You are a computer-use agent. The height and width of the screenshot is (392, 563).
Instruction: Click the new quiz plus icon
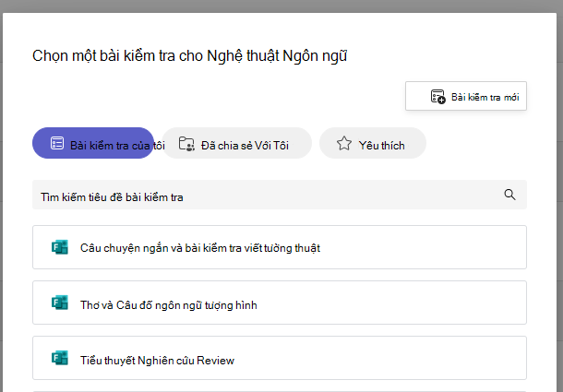[x=437, y=97]
